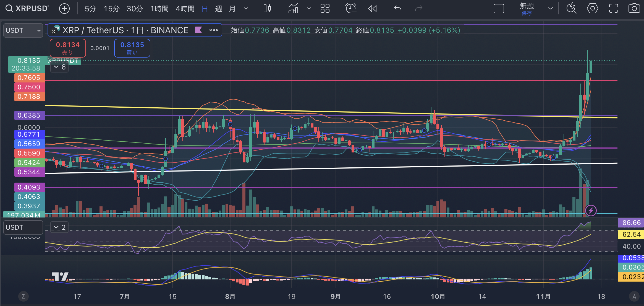The width and height of the screenshot is (644, 306).
Task: Select the daily 日 timeframe
Action: (205, 9)
